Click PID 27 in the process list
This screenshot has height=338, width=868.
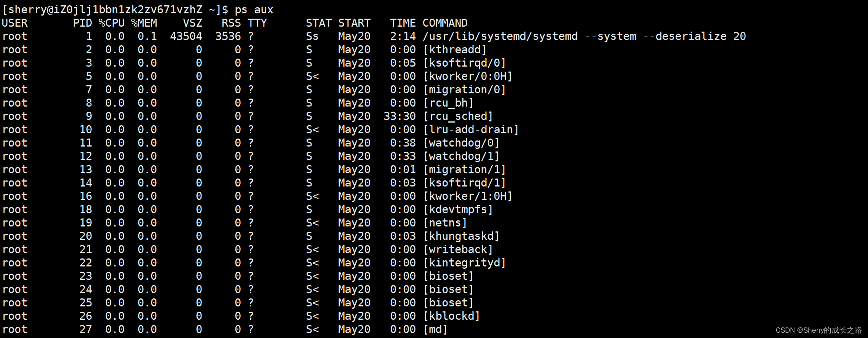click(86, 330)
